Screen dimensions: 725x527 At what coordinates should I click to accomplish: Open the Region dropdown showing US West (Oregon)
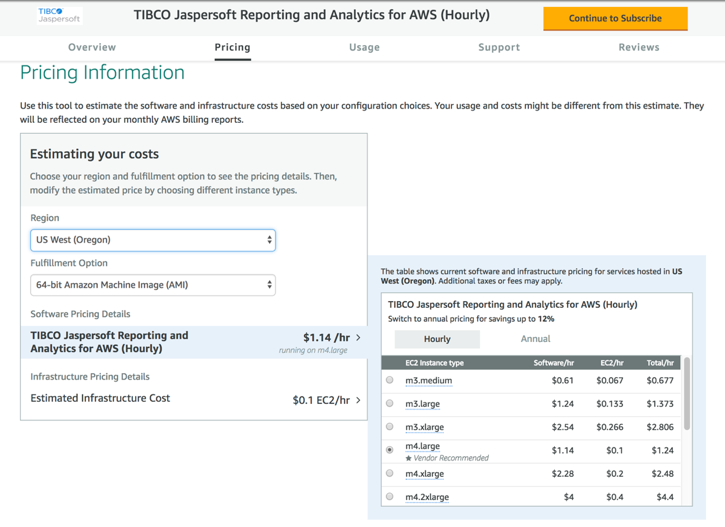[x=153, y=240]
